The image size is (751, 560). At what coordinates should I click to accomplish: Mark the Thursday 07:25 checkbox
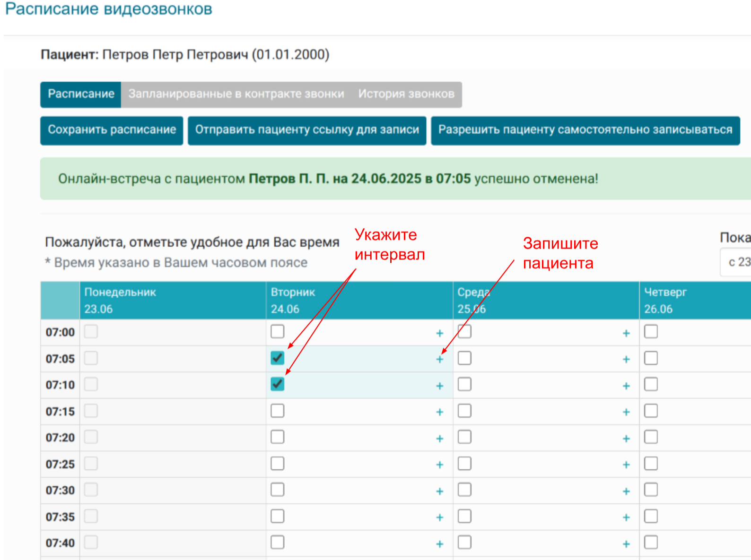point(651,464)
